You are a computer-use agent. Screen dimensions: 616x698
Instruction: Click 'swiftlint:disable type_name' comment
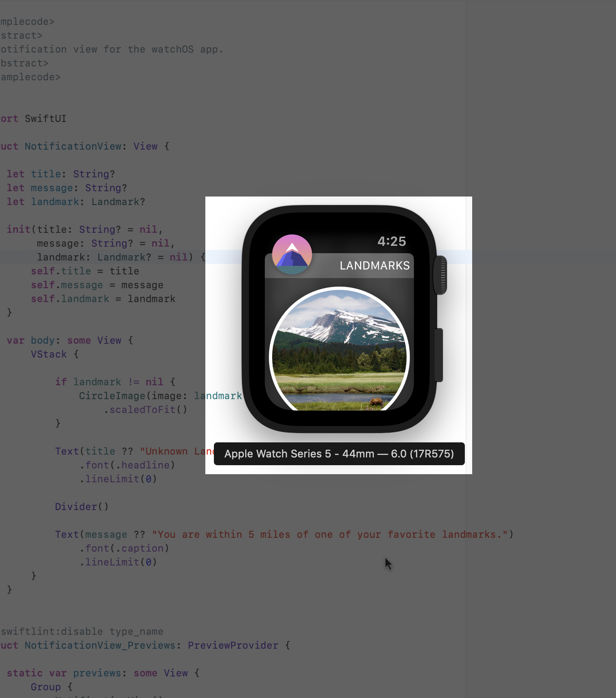point(82,632)
